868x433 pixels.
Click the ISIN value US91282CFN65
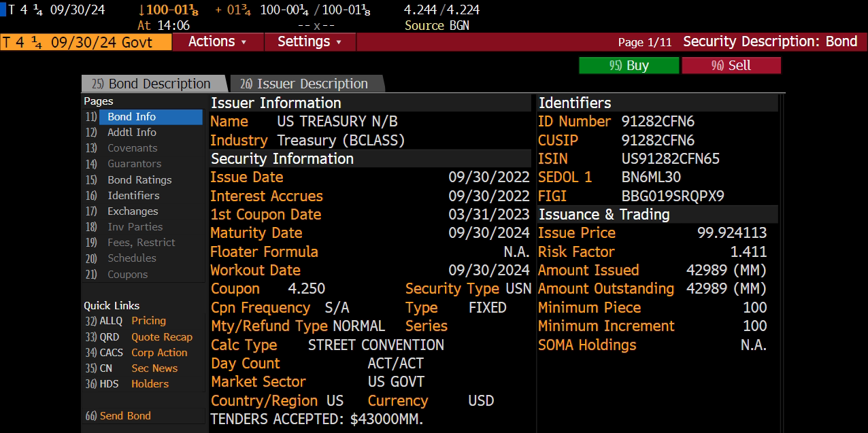click(670, 158)
